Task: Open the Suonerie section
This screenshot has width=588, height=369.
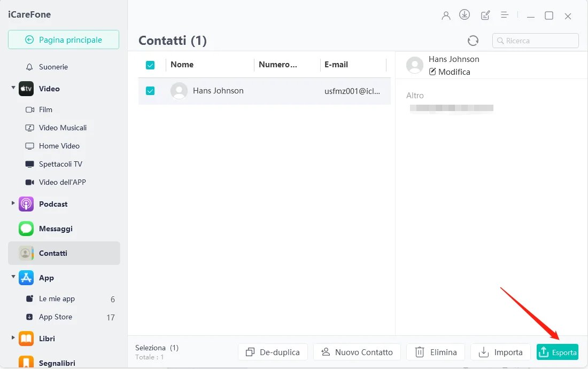Action: (x=53, y=67)
